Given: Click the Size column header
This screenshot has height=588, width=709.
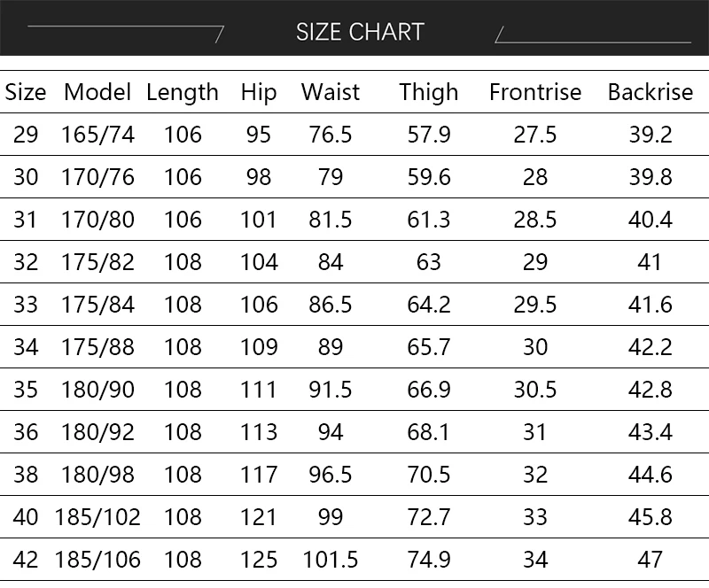Looking at the screenshot, I should coord(26,92).
